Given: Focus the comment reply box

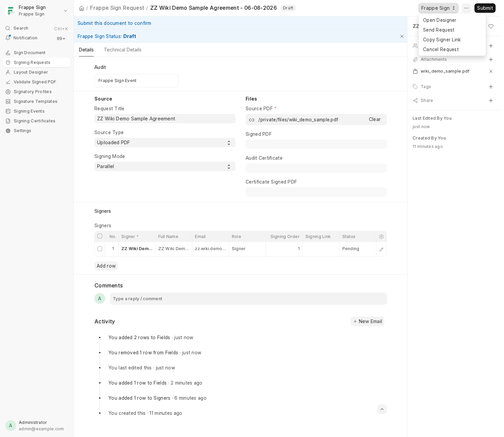Looking at the screenshot, I should coord(248,299).
